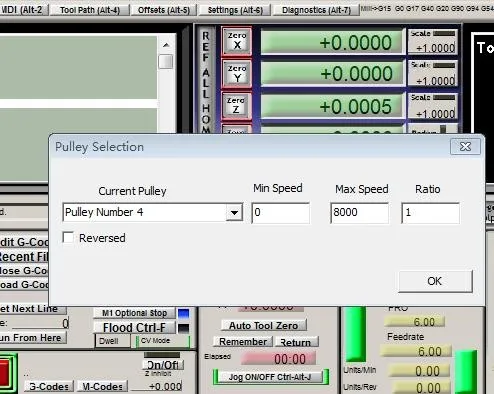Click the Zero Z button
Viewport: 494px width, 394px height.
[x=236, y=106]
